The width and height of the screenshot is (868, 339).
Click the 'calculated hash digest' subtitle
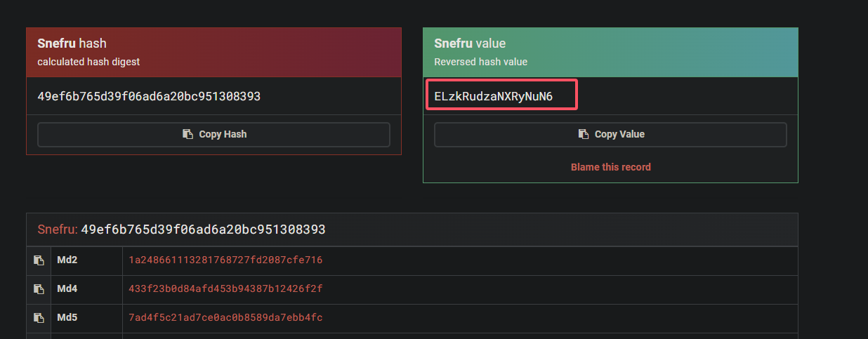[x=88, y=62]
